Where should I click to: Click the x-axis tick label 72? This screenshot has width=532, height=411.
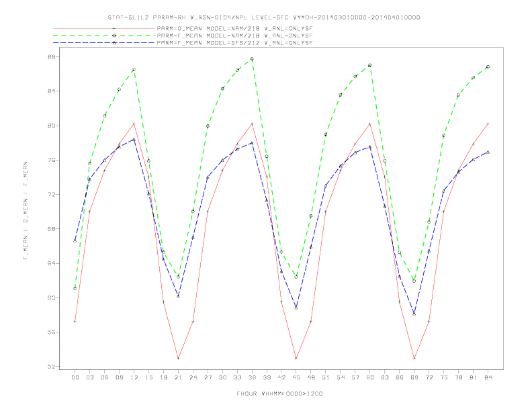[429, 377]
